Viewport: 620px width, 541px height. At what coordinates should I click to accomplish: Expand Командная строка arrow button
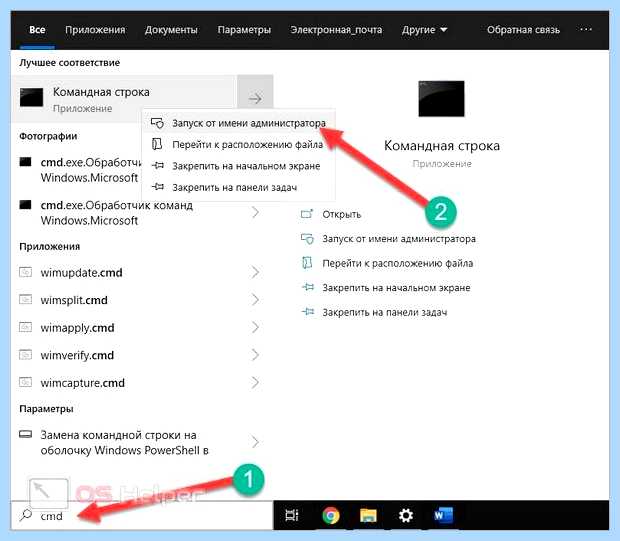255,98
